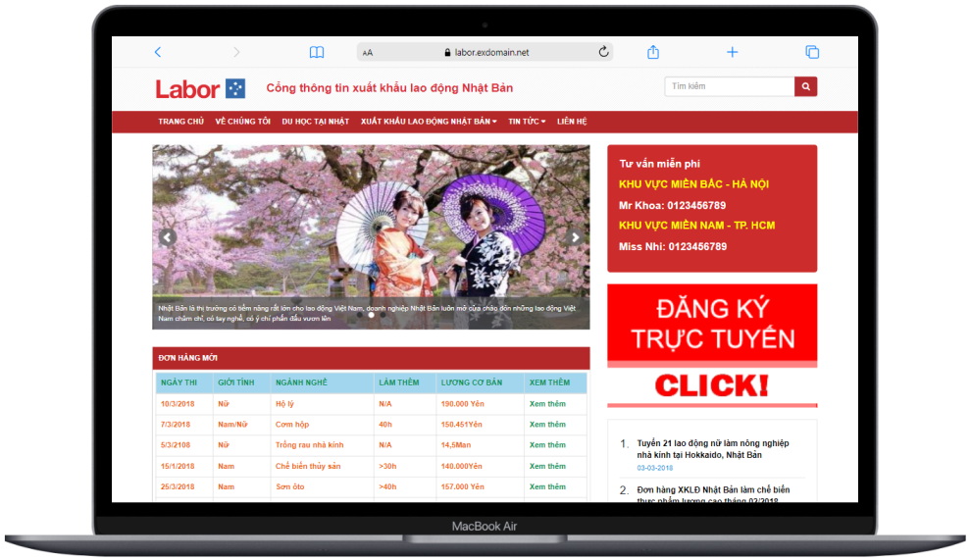Tap the AA reader text-size button

(x=368, y=53)
